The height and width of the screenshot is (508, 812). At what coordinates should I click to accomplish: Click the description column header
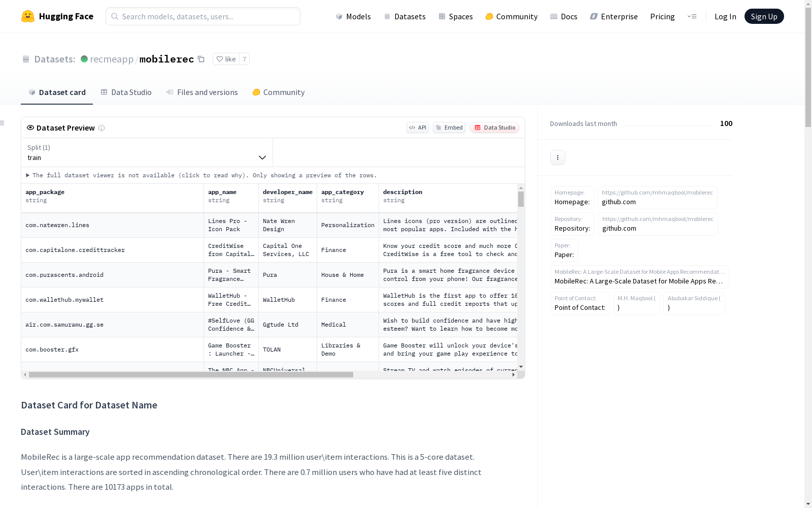point(448,198)
